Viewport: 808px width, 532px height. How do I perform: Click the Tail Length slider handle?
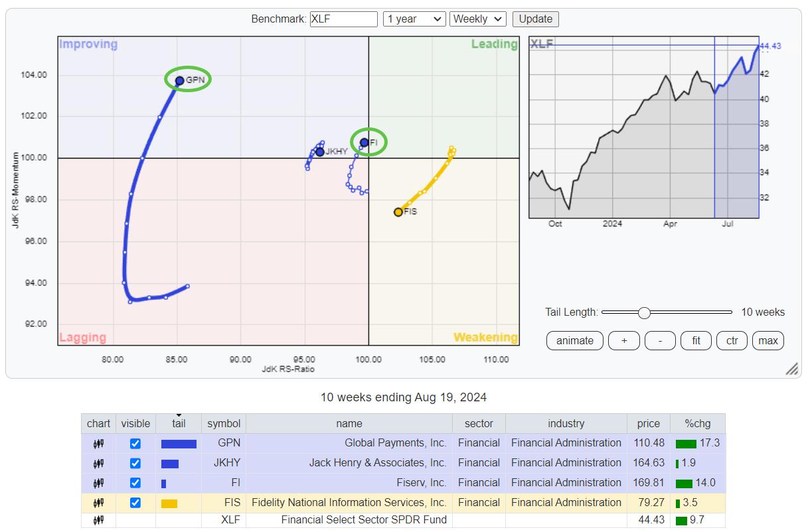[x=643, y=312]
